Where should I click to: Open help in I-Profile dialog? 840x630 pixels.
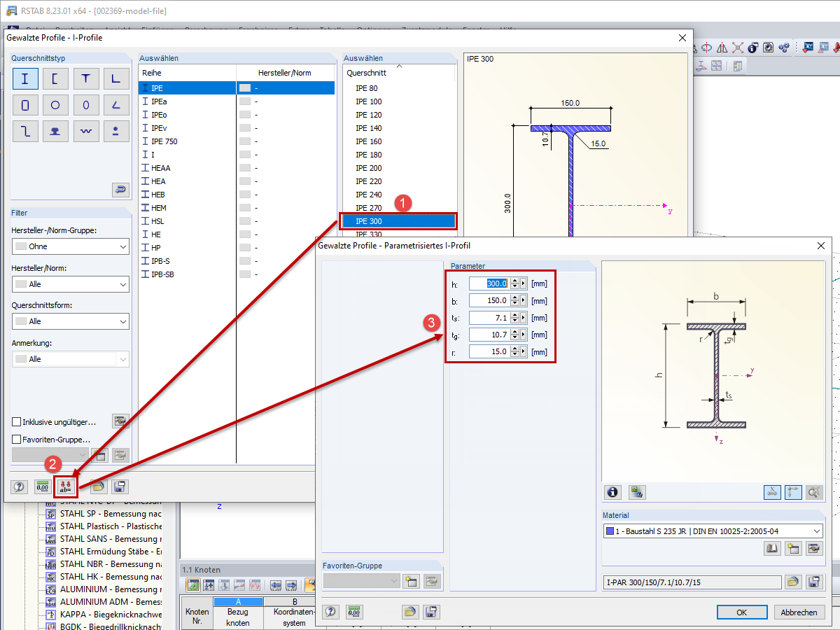[x=20, y=487]
